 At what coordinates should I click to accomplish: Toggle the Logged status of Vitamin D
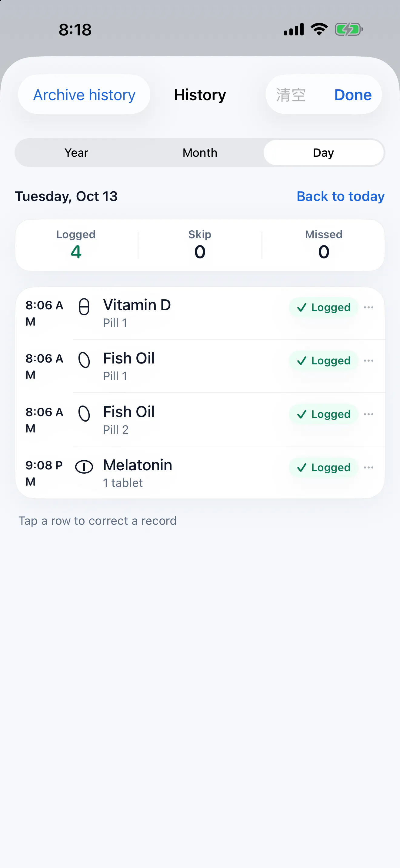click(323, 307)
